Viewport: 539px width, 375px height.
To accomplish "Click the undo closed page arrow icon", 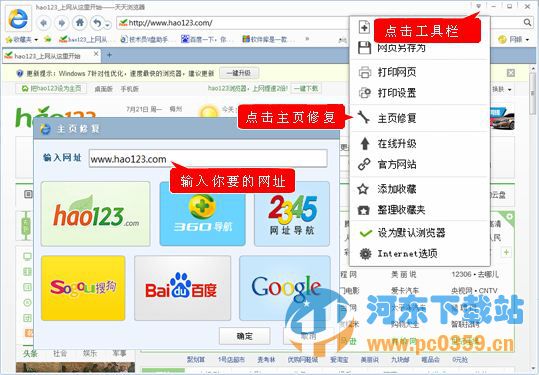I will [97, 23].
